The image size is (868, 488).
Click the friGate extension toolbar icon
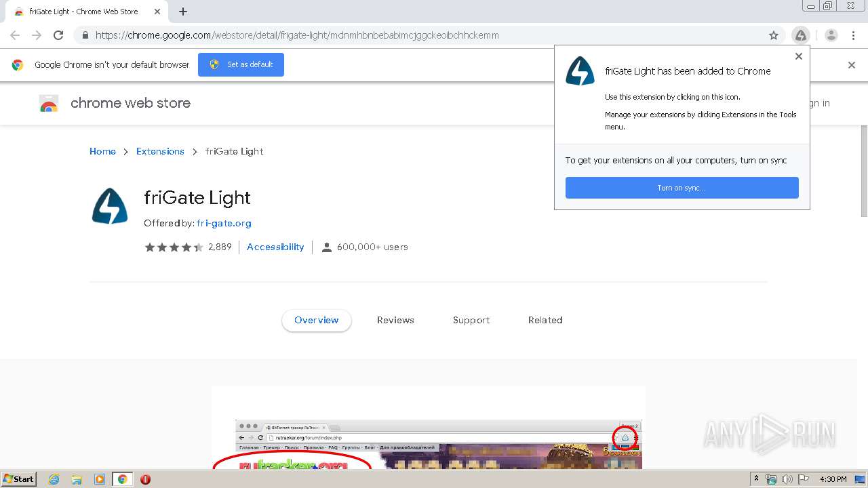801,35
